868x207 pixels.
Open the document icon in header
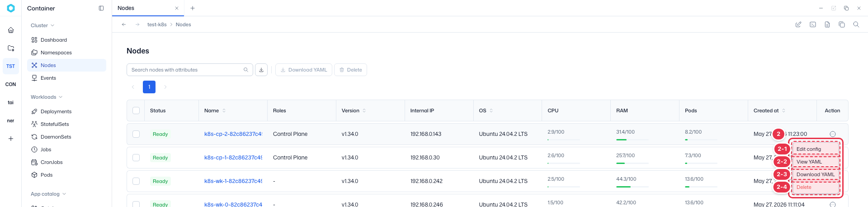point(827,24)
